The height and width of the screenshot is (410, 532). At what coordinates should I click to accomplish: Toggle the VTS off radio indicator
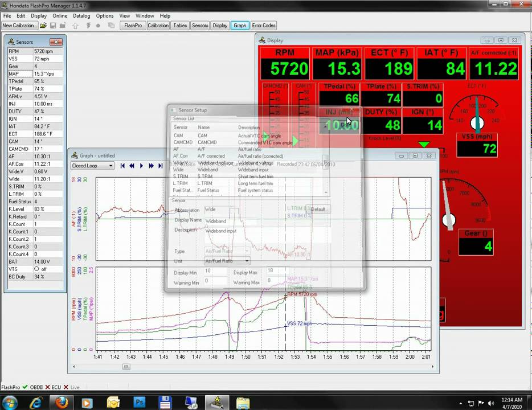tap(36, 269)
